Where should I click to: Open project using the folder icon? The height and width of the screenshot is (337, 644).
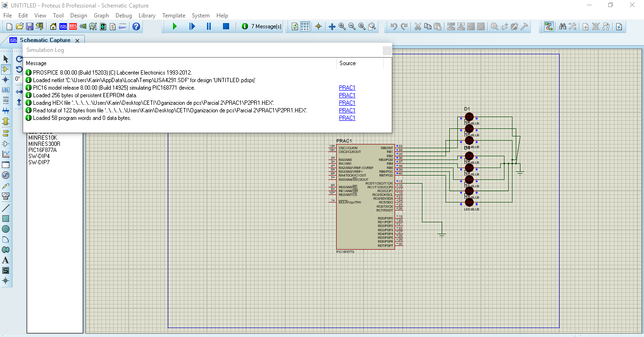pos(19,26)
